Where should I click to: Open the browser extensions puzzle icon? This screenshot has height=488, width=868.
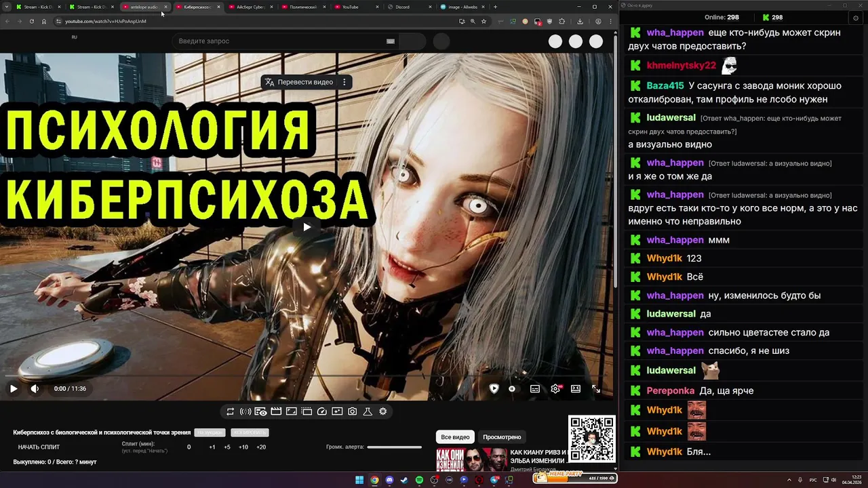click(x=561, y=21)
